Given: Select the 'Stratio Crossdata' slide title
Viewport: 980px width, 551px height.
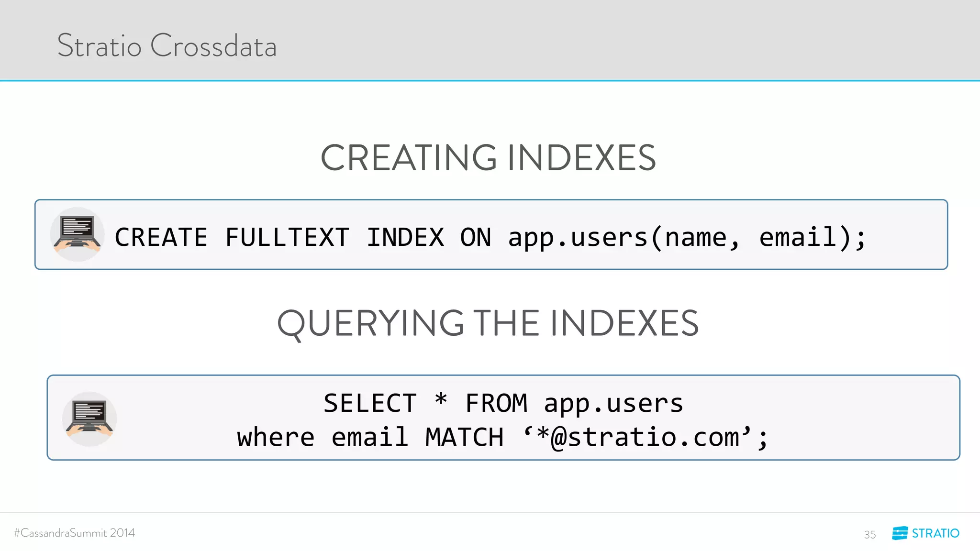Looking at the screenshot, I should point(167,45).
